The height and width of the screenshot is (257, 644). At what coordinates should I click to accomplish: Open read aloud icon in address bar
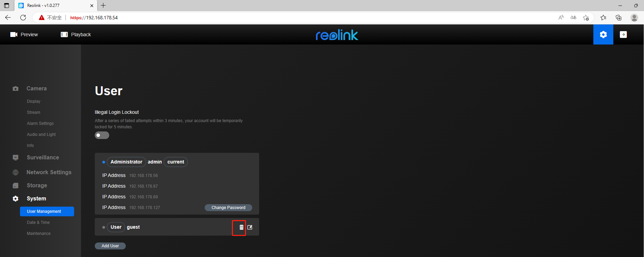click(561, 18)
